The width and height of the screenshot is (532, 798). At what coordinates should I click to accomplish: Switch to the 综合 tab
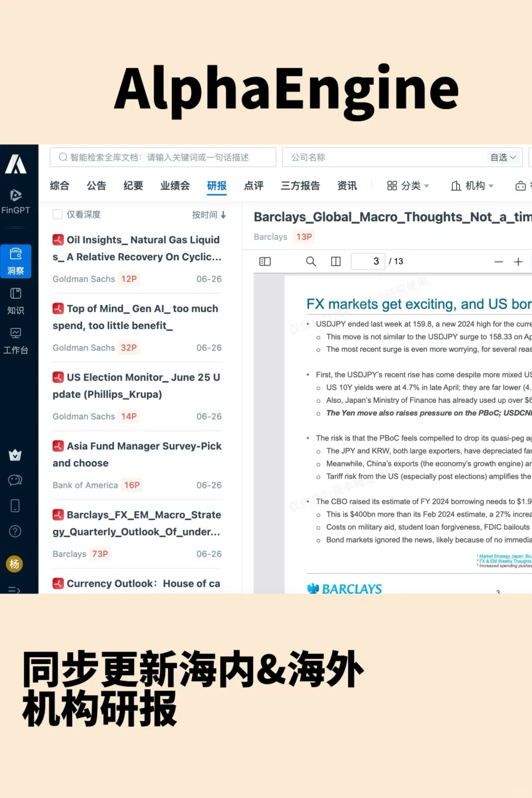[x=60, y=186]
